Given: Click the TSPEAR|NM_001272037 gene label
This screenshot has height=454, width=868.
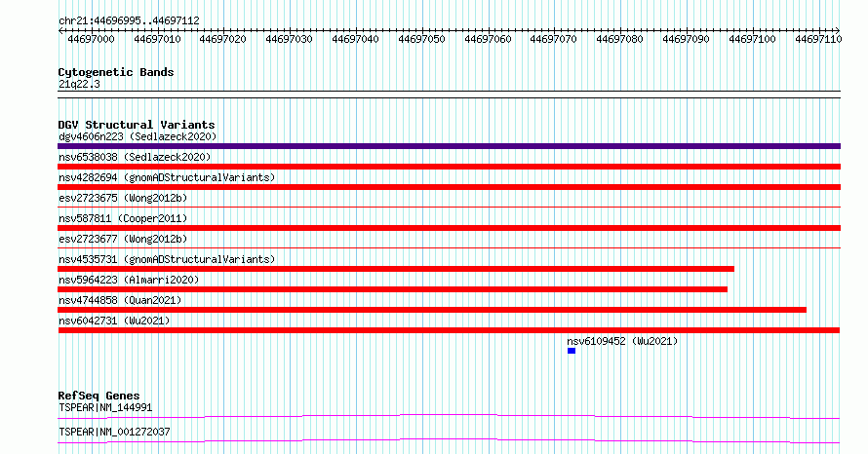Looking at the screenshot, I should point(114,432).
